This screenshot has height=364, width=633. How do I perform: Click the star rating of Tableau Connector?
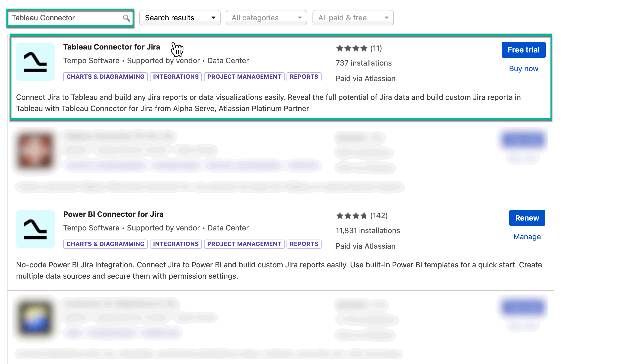pyautogui.click(x=351, y=48)
